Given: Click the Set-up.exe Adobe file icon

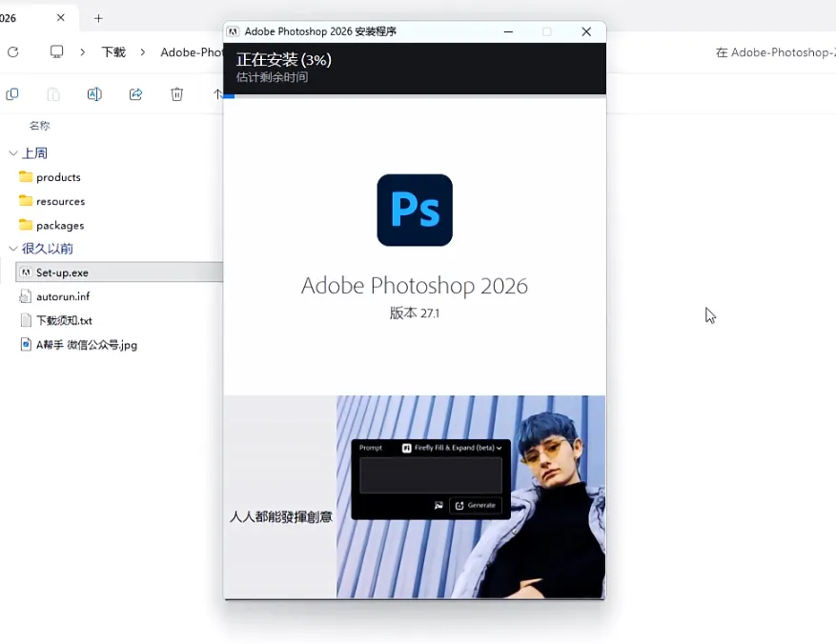Looking at the screenshot, I should click(x=26, y=272).
